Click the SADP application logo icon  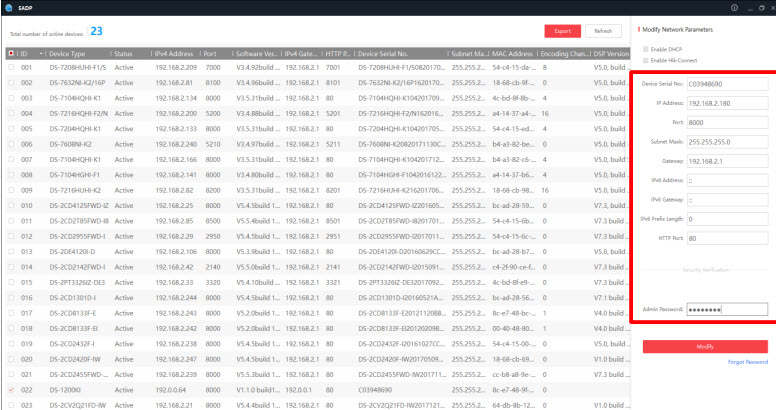[7, 8]
